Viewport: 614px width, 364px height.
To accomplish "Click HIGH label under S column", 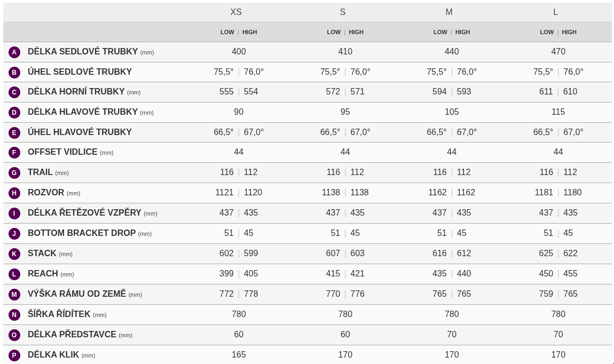I will tap(356, 32).
